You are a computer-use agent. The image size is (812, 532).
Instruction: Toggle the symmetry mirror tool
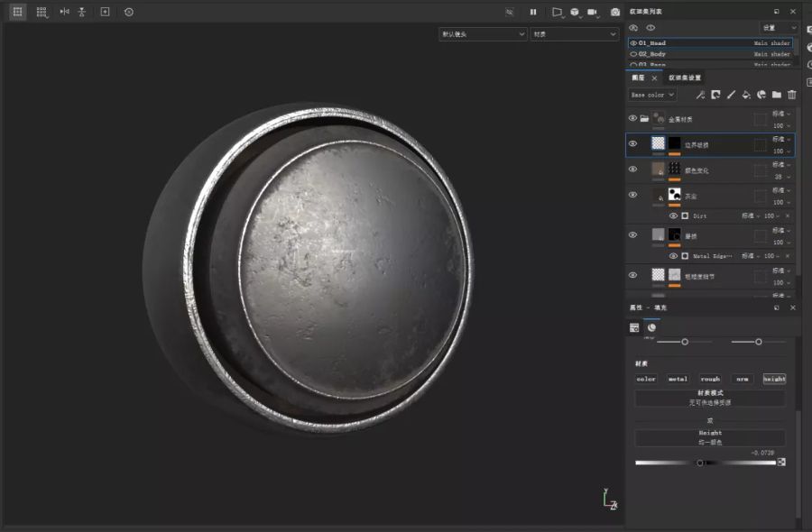(65, 12)
